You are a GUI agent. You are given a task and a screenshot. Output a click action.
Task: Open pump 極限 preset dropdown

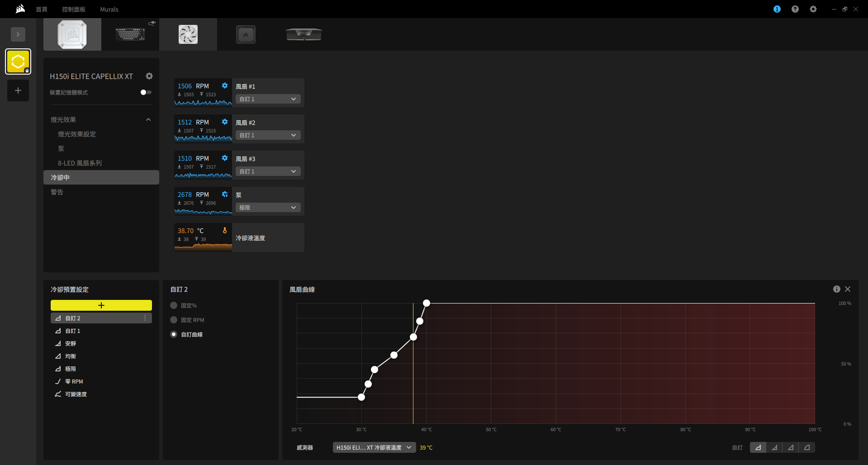268,208
